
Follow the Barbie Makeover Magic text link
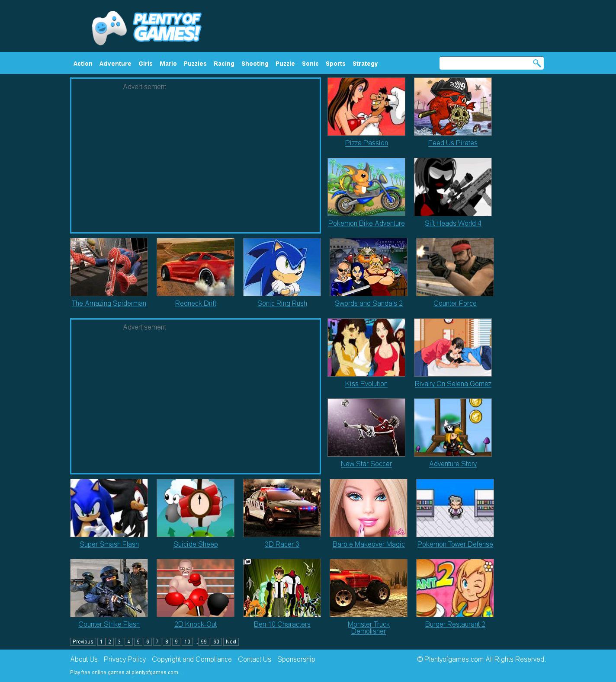(x=369, y=544)
